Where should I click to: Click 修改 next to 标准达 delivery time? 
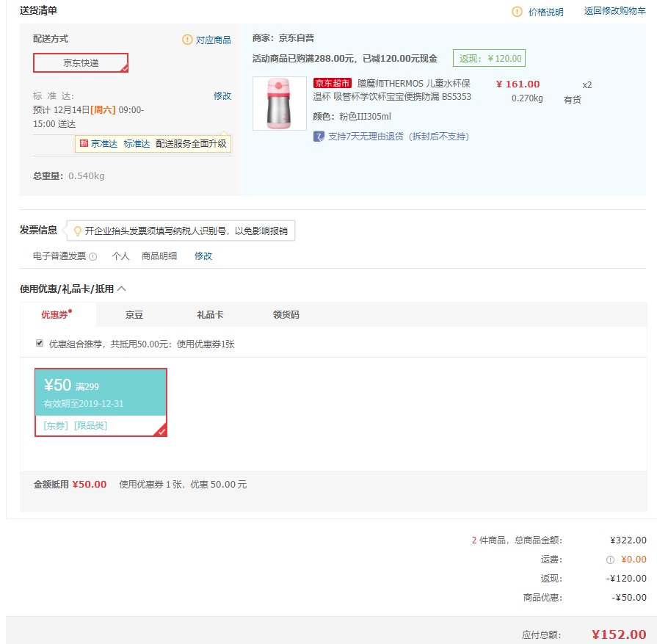click(222, 96)
